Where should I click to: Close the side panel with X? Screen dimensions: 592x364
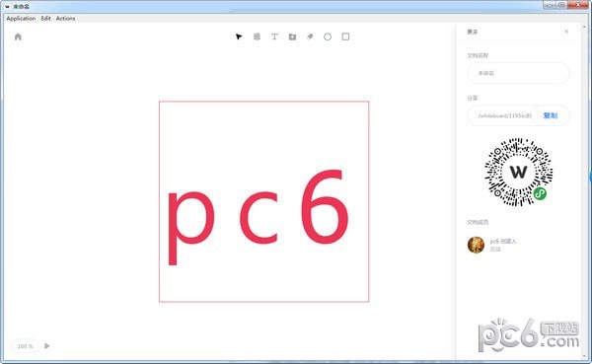click(x=566, y=32)
